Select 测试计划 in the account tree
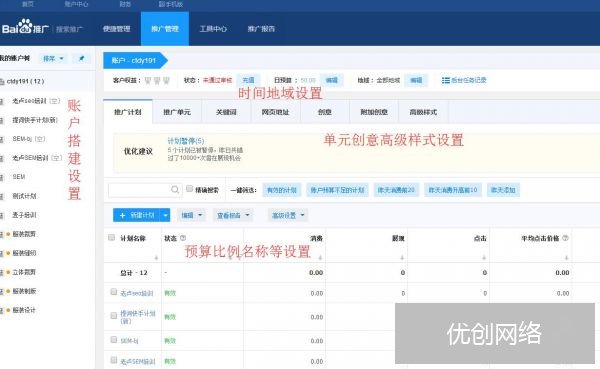 24,196
